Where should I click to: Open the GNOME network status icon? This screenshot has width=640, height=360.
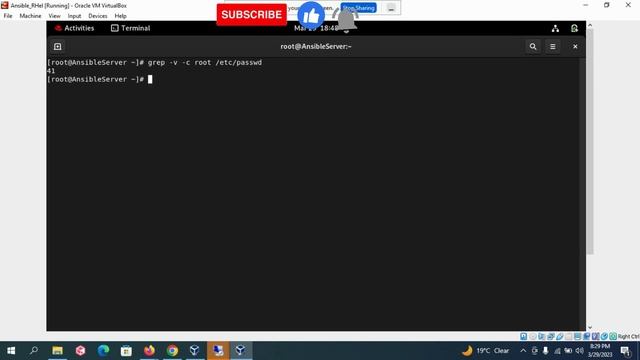555,28
